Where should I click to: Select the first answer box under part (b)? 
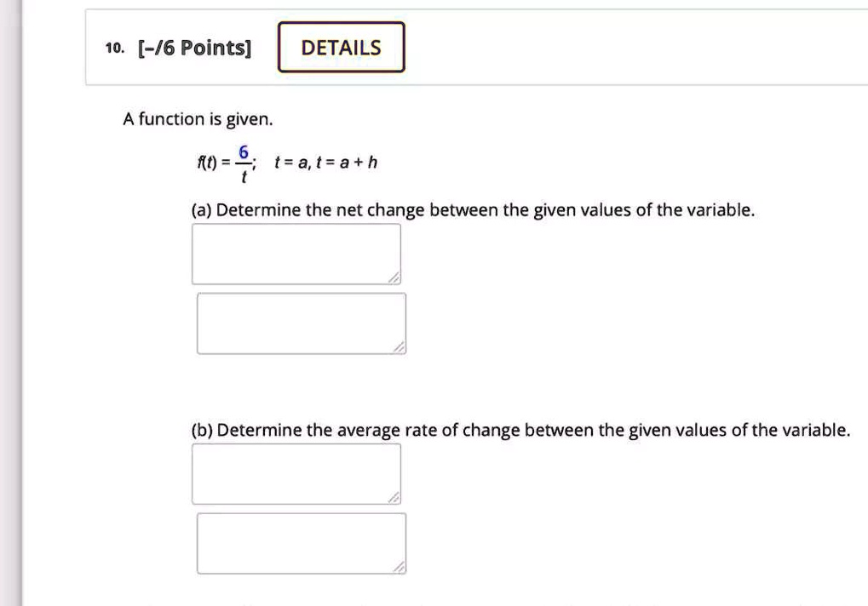pos(296,474)
